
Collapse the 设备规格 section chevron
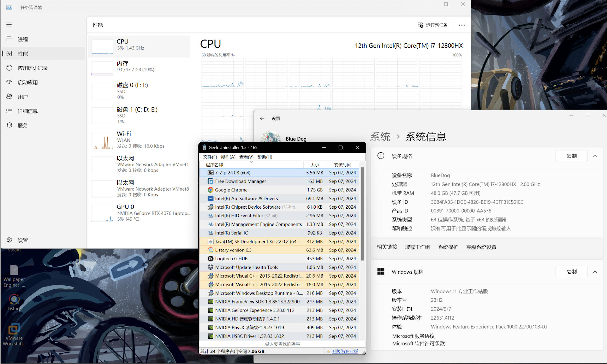pos(595,156)
